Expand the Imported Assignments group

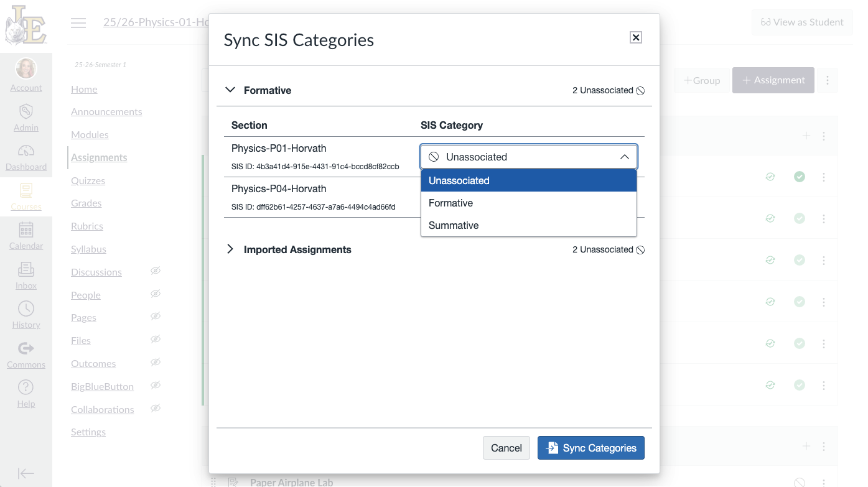[x=230, y=249]
